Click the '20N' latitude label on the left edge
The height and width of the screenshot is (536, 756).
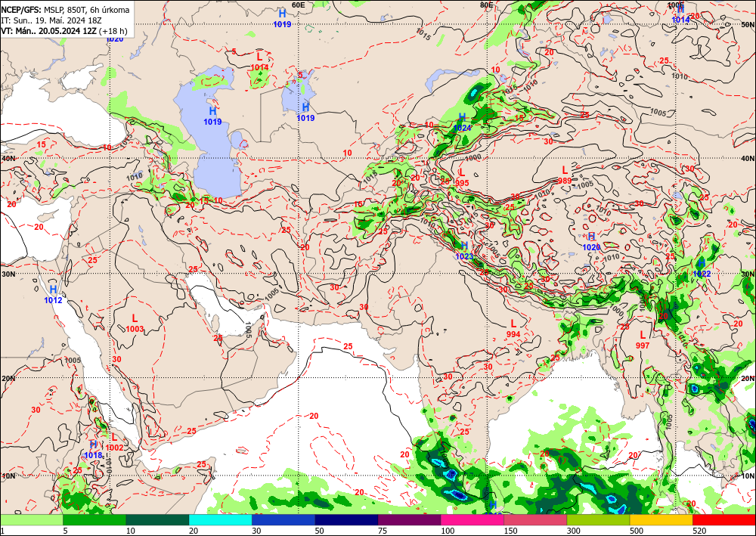[8, 379]
